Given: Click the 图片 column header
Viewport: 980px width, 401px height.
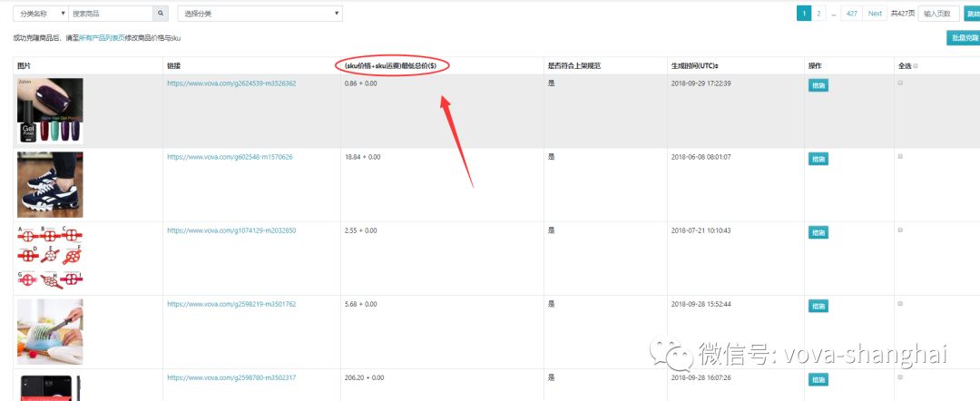Looking at the screenshot, I should coord(23,65).
